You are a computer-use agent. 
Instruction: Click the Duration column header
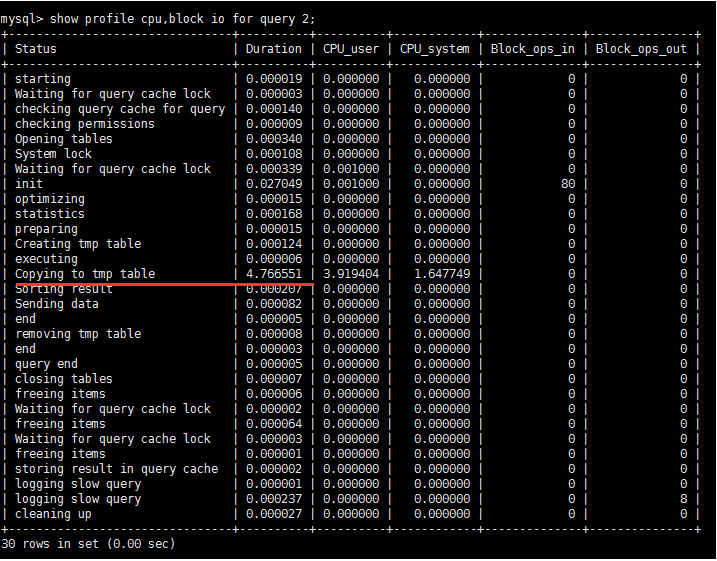click(x=273, y=49)
